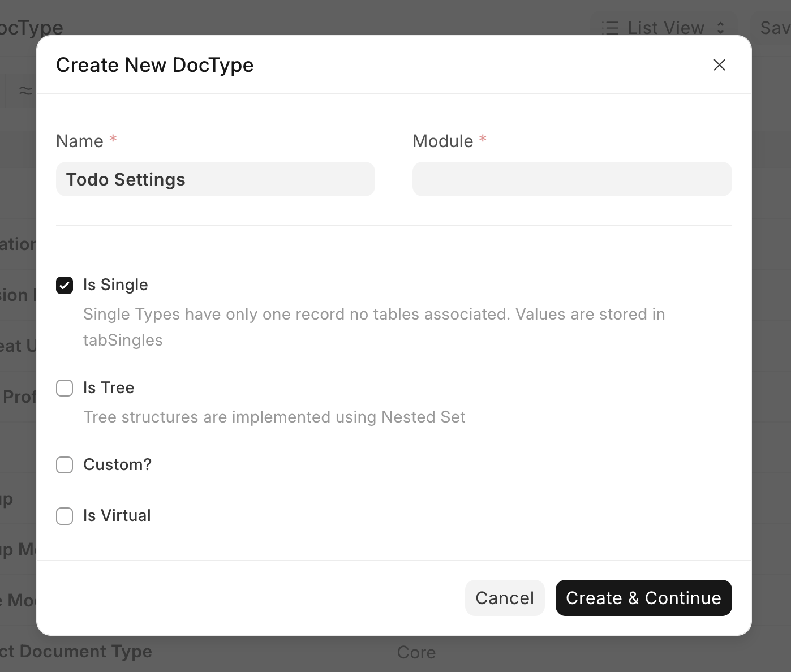Tick the Custom? checkbox
The image size is (791, 672).
pyautogui.click(x=65, y=465)
